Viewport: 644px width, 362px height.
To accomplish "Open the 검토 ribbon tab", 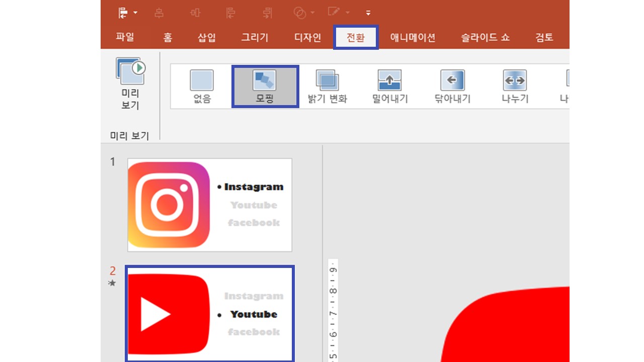I will [x=544, y=37].
